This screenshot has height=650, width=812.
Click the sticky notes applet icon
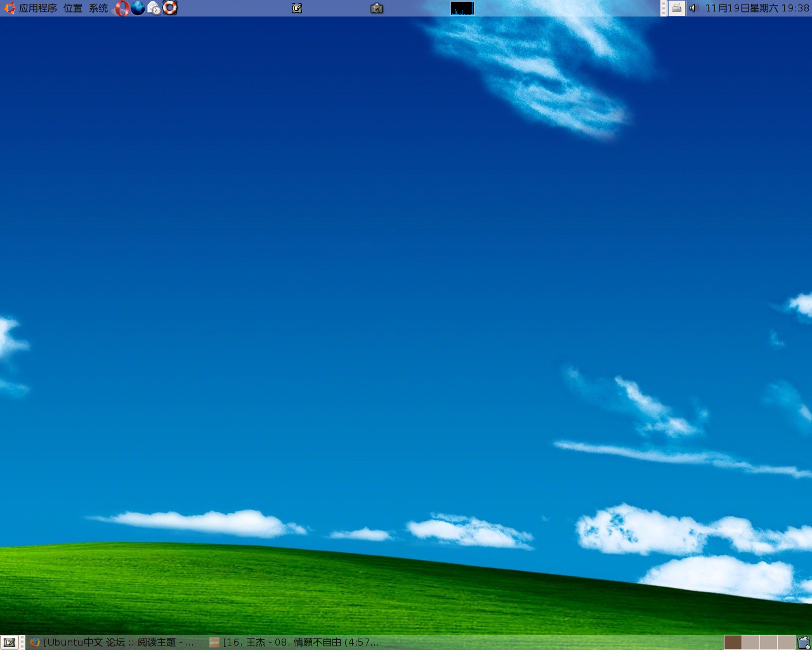click(297, 8)
